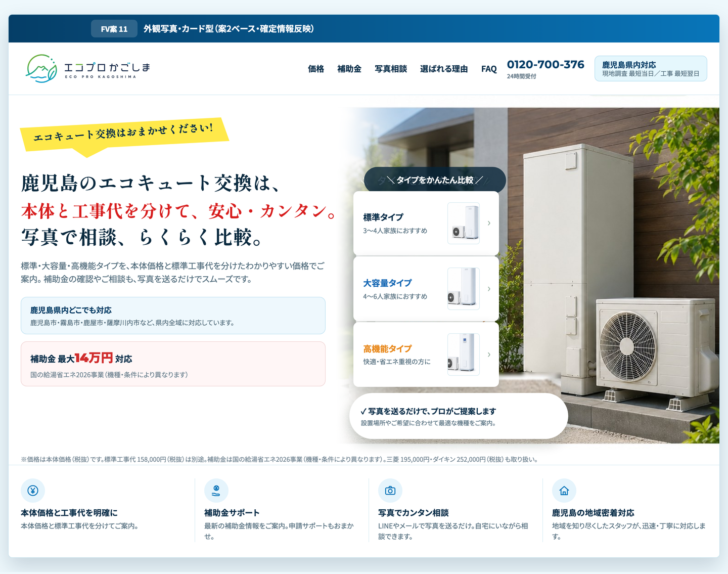
Task: Click the 4〜6人家族におすすめ subtitle
Action: [395, 296]
